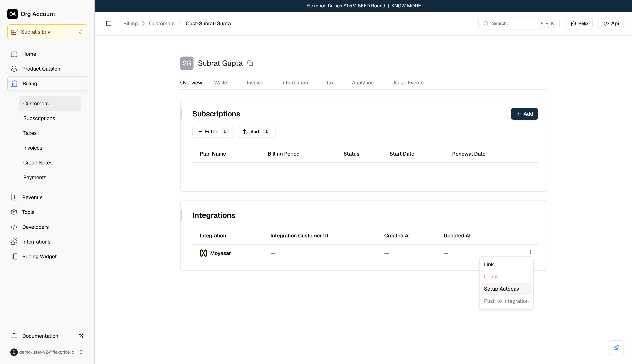Switch to the Tax tab
Screen dimensions: 632x364
[x=330, y=83]
